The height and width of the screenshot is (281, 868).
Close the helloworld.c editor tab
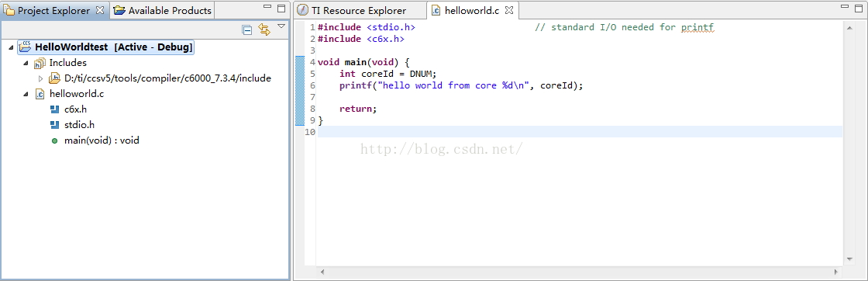point(509,10)
